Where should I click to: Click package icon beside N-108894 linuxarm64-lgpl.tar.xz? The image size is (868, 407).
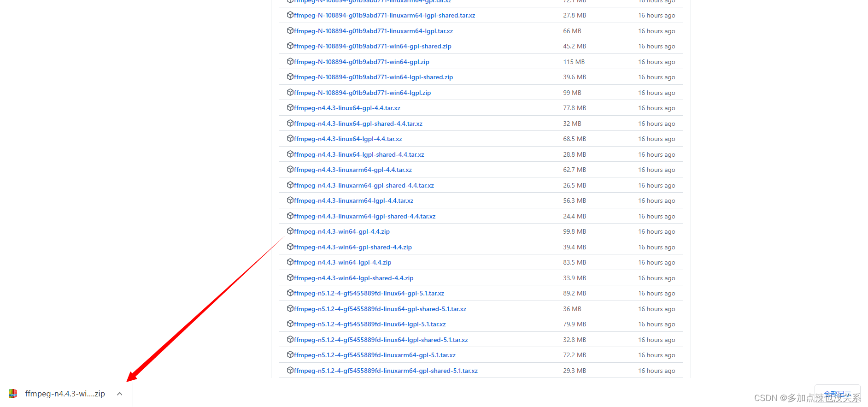(290, 30)
